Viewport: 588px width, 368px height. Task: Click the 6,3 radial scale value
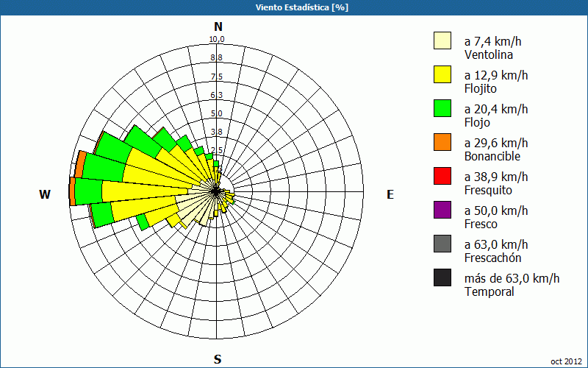coord(216,95)
